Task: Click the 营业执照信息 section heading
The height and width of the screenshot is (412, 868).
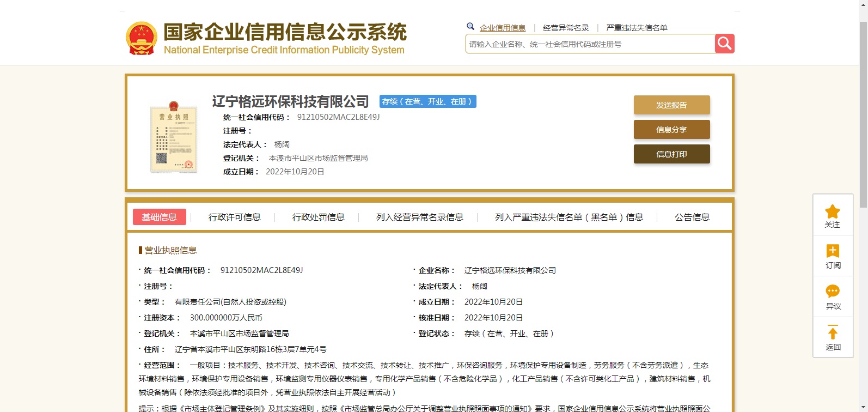Action: click(x=170, y=250)
